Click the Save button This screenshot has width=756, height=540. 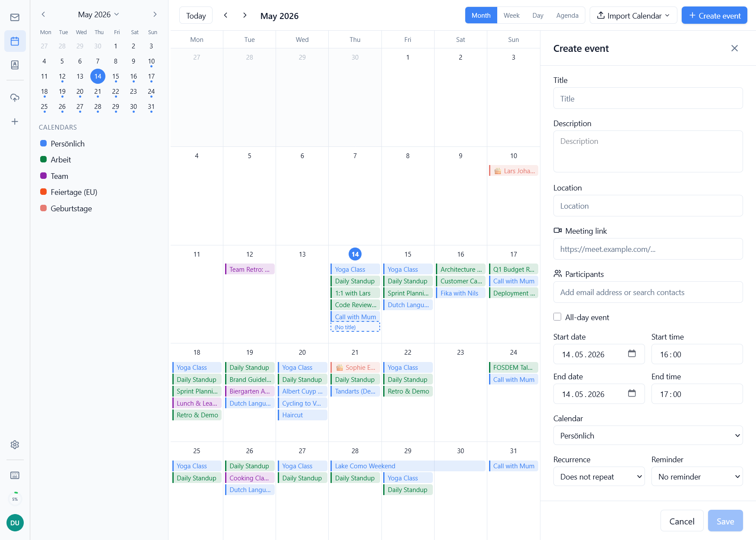click(725, 521)
